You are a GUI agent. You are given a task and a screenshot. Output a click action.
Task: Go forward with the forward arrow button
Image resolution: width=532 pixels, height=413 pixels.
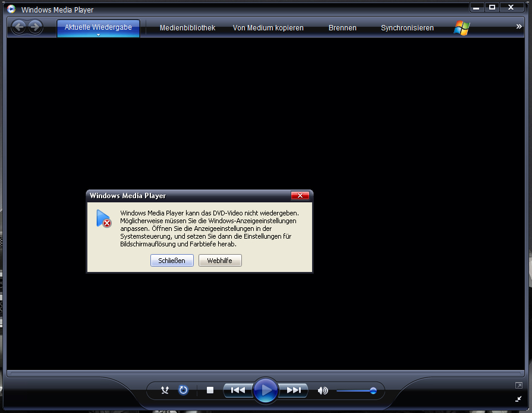pyautogui.click(x=35, y=27)
